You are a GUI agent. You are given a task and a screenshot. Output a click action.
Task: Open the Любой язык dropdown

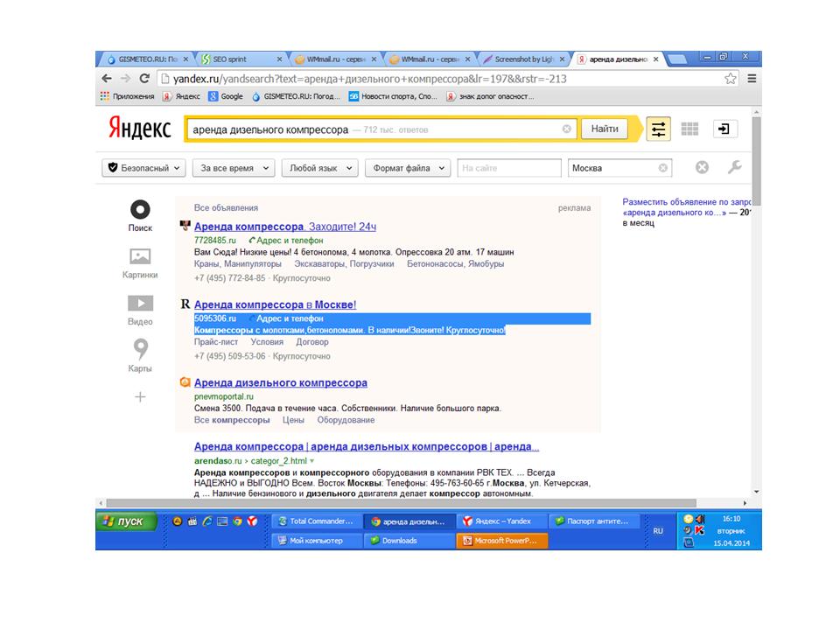[320, 168]
